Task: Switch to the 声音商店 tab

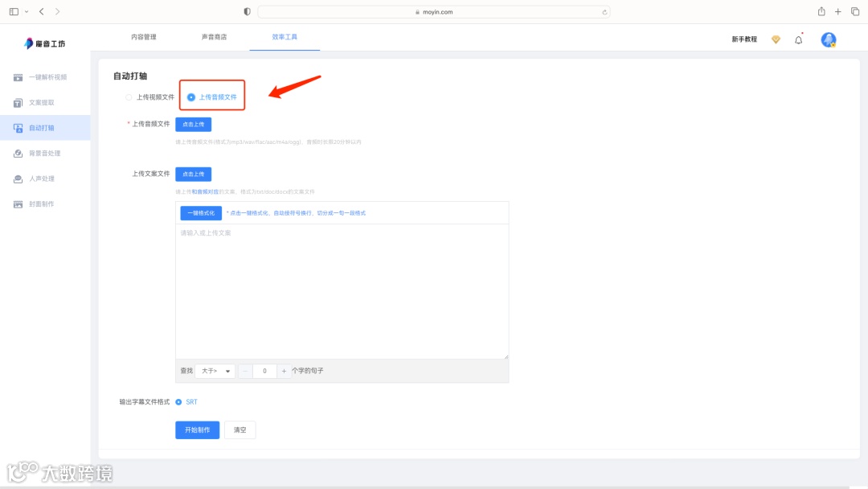Action: click(214, 37)
